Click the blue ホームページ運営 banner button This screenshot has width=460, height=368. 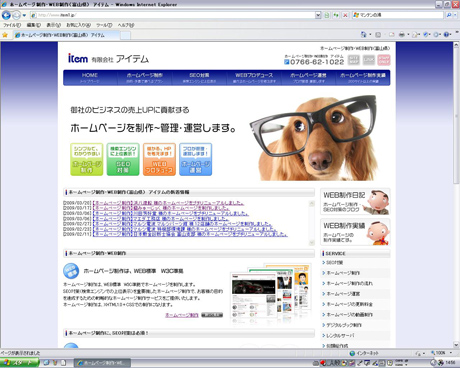[196, 159]
